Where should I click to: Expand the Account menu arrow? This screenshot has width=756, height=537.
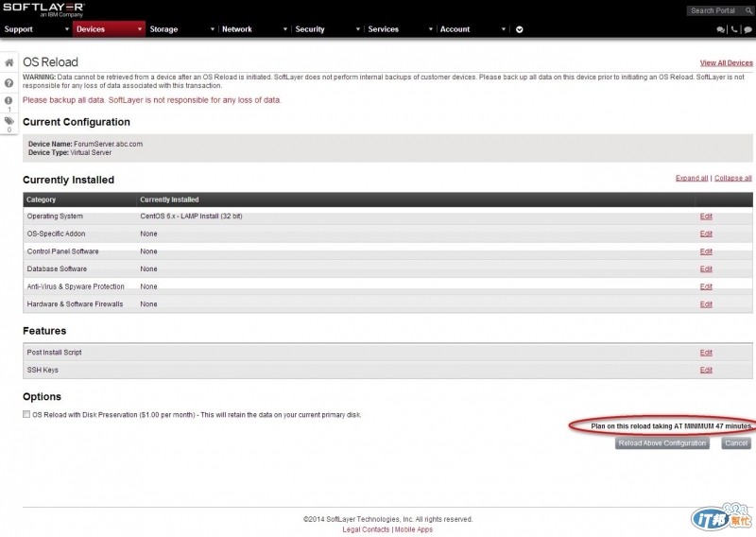504,29
